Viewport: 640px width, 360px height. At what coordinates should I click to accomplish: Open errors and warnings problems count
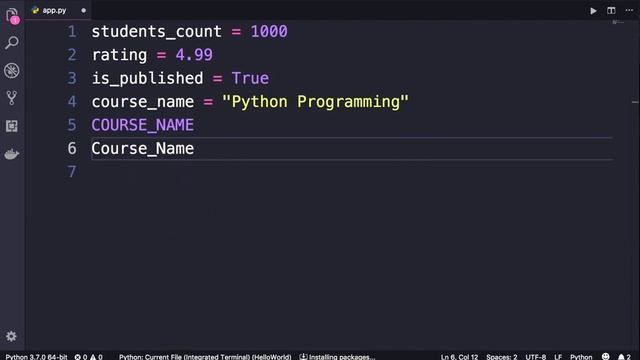(89, 357)
